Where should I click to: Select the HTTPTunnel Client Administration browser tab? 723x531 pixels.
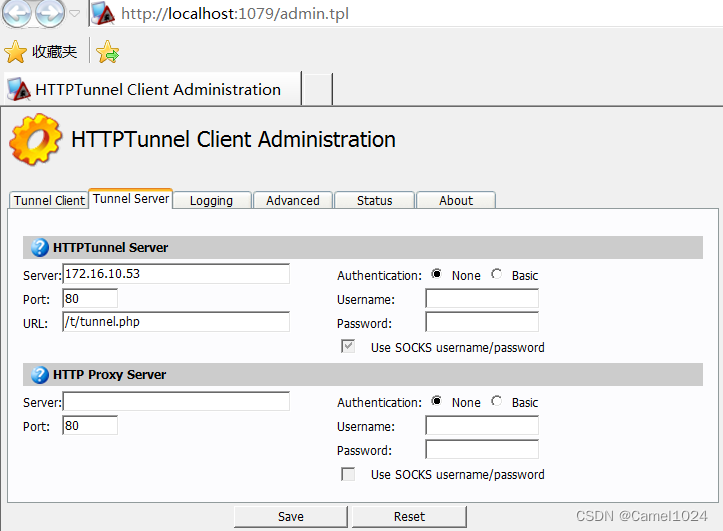point(153,88)
